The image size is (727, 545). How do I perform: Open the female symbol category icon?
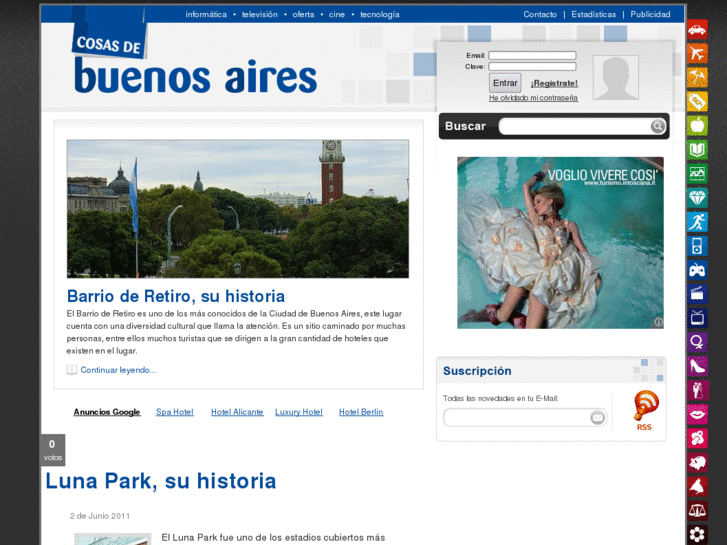click(x=697, y=342)
